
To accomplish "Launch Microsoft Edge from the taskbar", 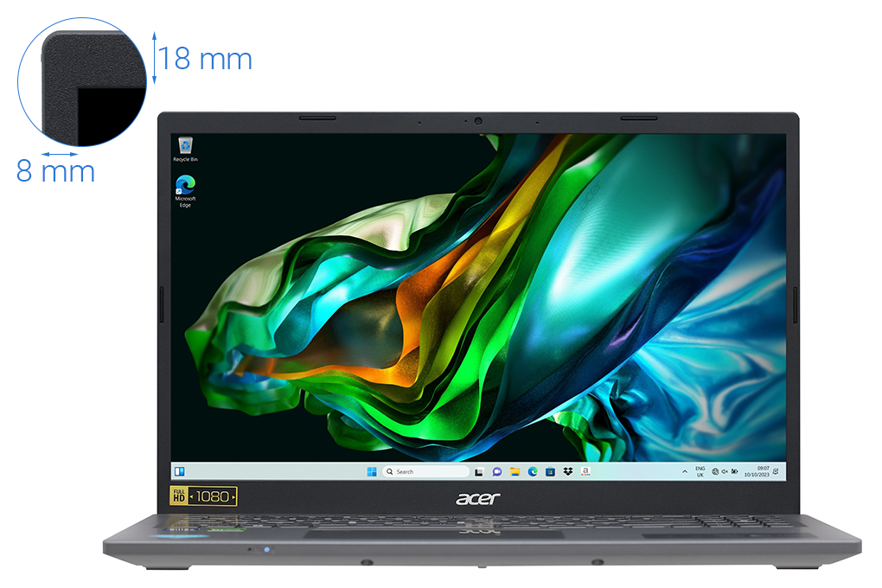I will click(x=533, y=471).
